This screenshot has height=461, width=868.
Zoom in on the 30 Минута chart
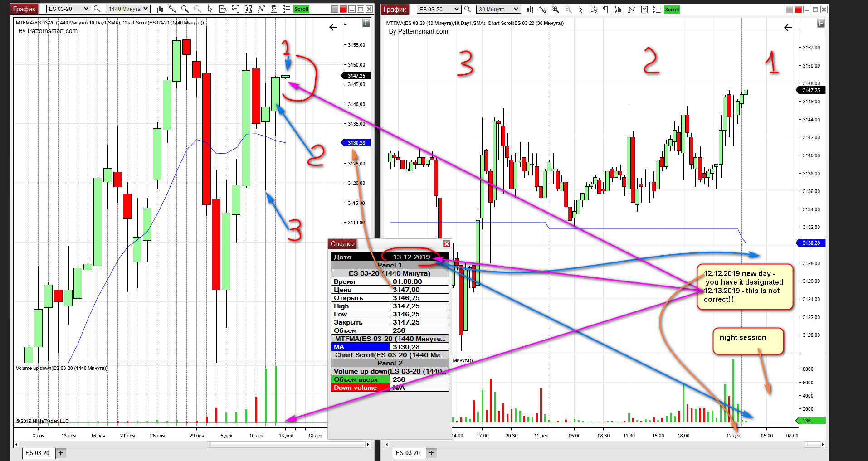[555, 9]
